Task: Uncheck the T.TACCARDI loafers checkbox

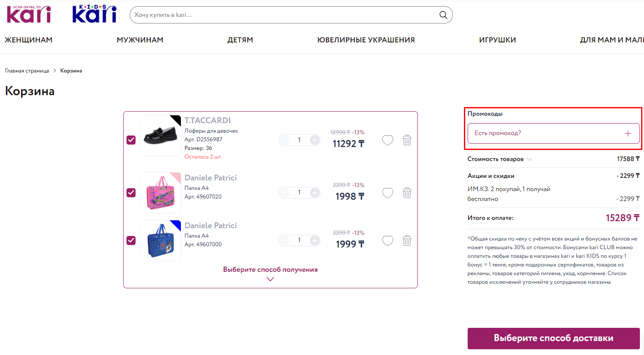Action: coord(131,140)
